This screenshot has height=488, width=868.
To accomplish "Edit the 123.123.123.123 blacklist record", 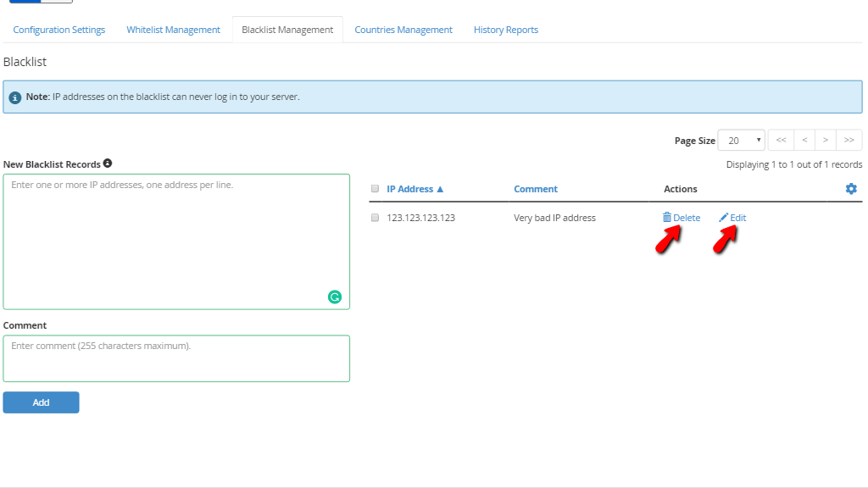I will pyautogui.click(x=732, y=218).
